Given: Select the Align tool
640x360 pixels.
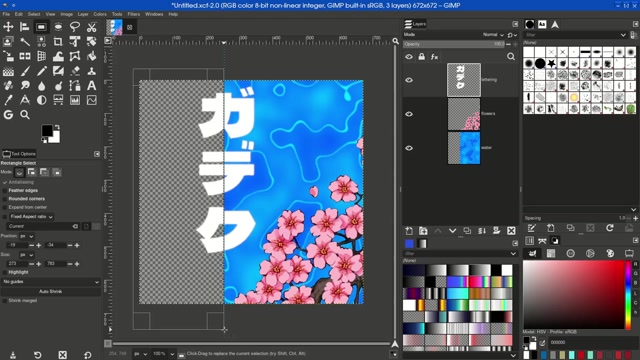Looking at the screenshot, I should pos(24,27).
